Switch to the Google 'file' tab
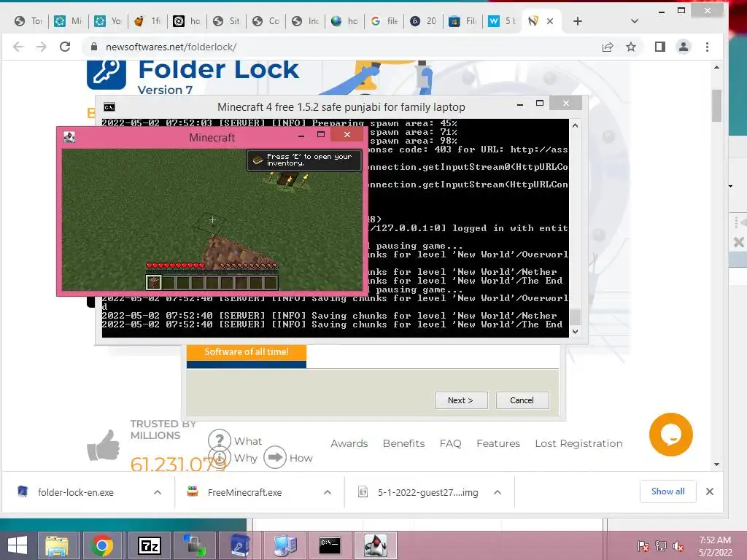The height and width of the screenshot is (560, 747). 384,21
